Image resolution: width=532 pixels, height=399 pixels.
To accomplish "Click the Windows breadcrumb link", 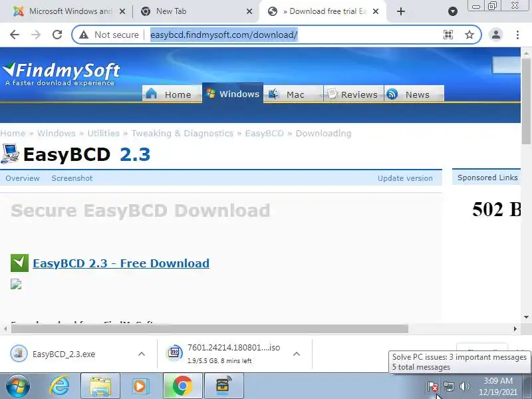I will [x=57, y=134].
